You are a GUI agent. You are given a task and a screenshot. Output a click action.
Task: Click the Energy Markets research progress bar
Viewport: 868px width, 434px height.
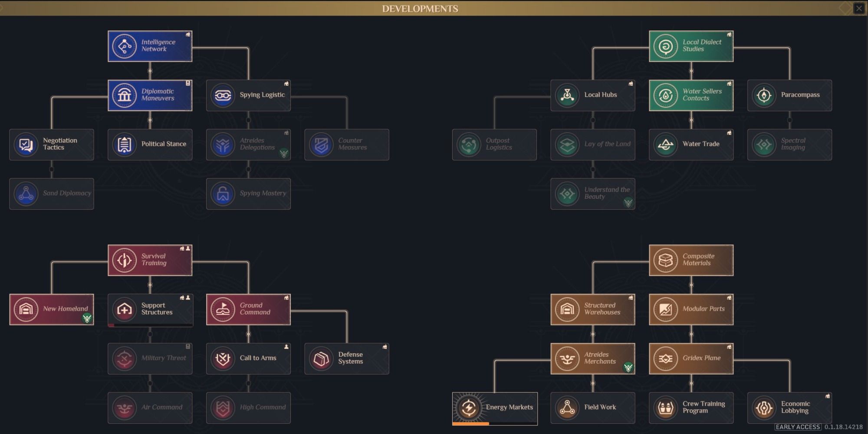pos(495,424)
